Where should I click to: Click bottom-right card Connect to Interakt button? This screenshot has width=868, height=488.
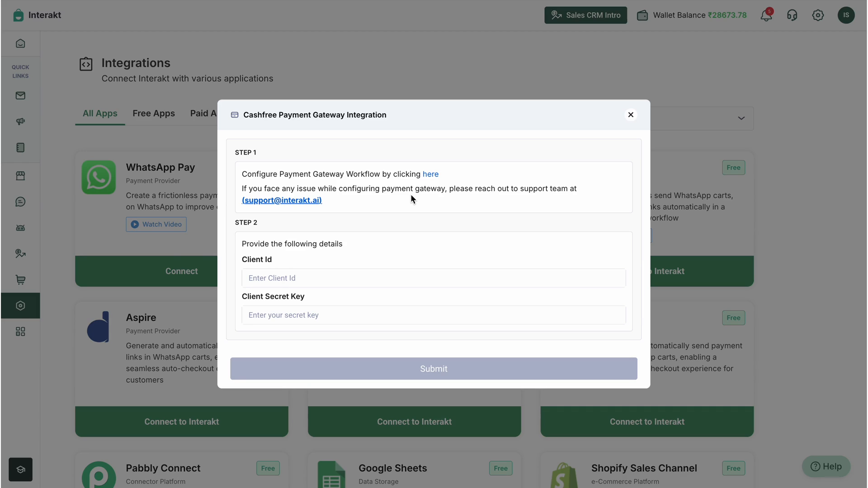647,422
